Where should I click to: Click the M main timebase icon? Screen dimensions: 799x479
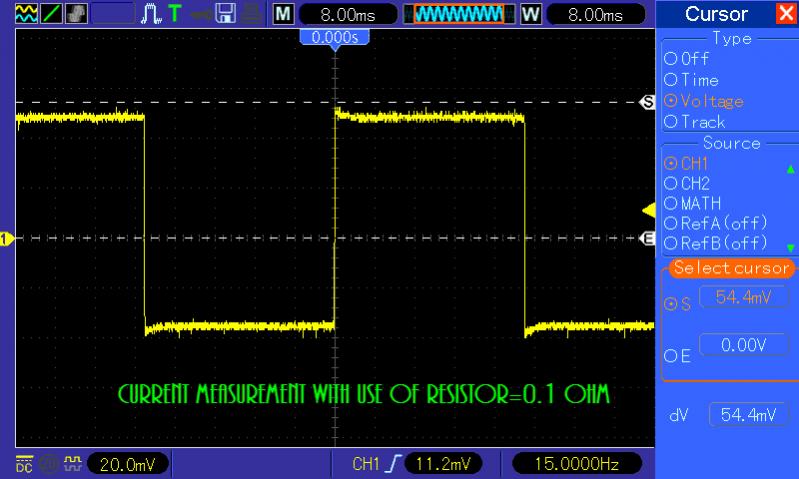pos(283,14)
